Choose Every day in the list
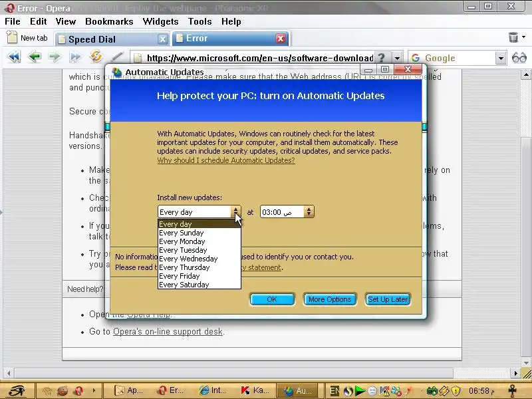 click(x=199, y=224)
